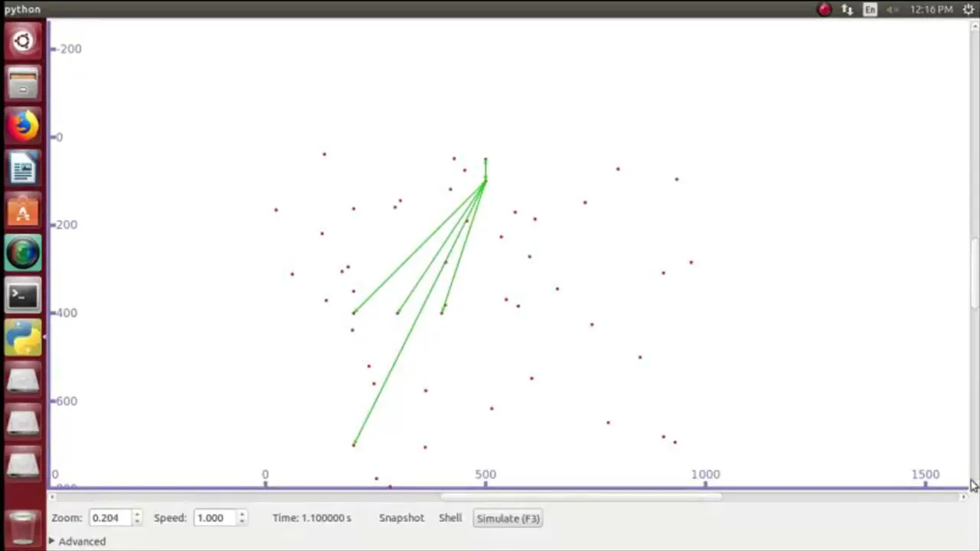This screenshot has width=980, height=551.
Task: Open the second mounted drive icon
Action: [x=23, y=422]
